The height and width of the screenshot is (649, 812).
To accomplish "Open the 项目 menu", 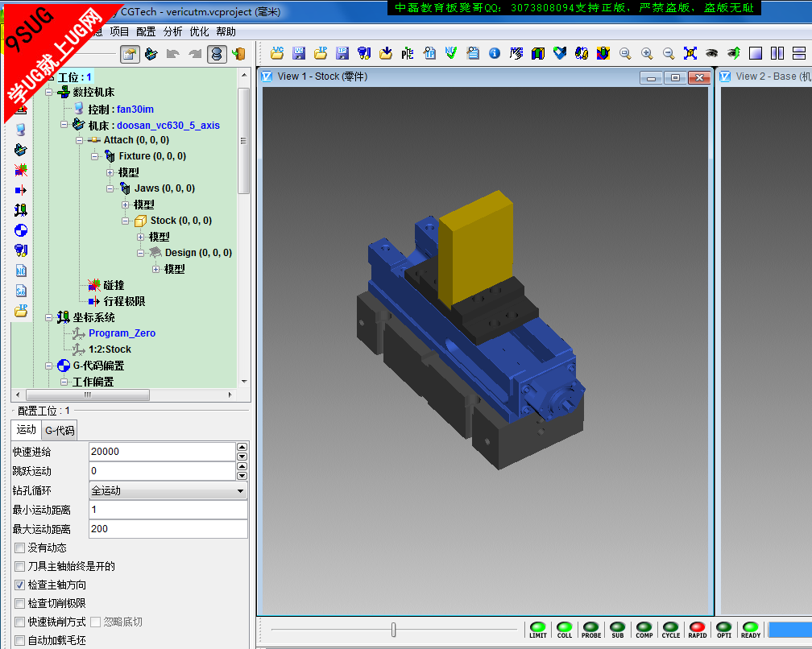I will coord(119,31).
